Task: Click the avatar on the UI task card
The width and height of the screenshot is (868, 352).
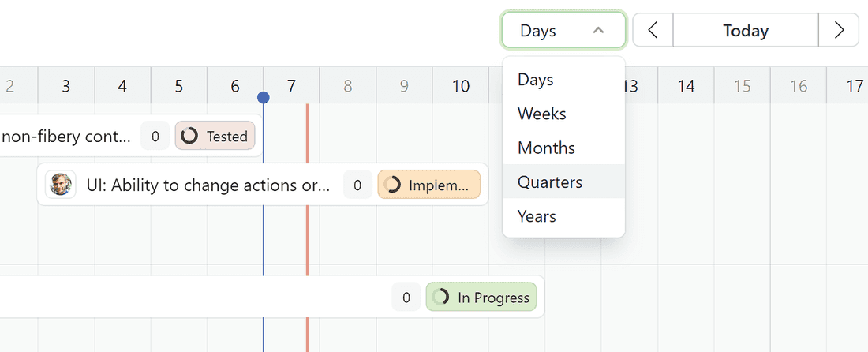Action: coord(59,185)
